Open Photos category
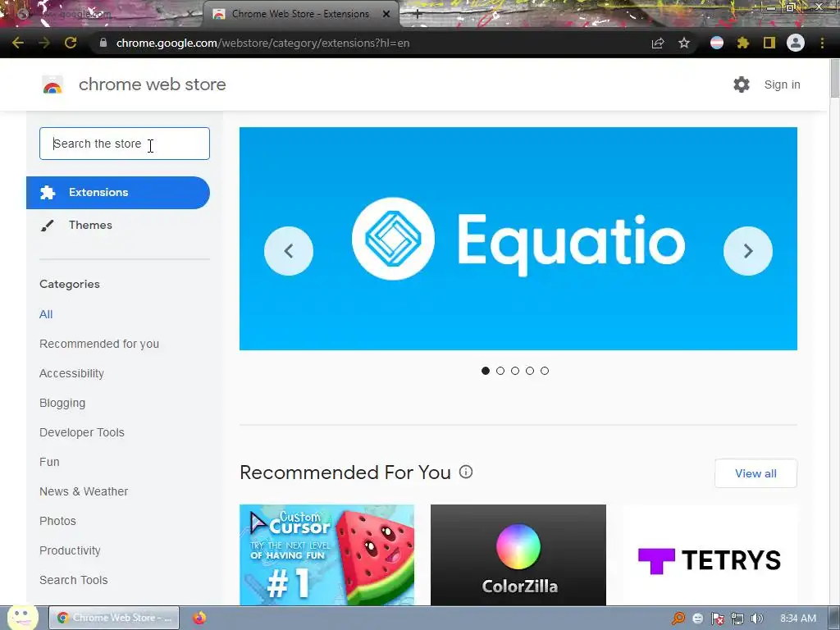 pyautogui.click(x=58, y=521)
